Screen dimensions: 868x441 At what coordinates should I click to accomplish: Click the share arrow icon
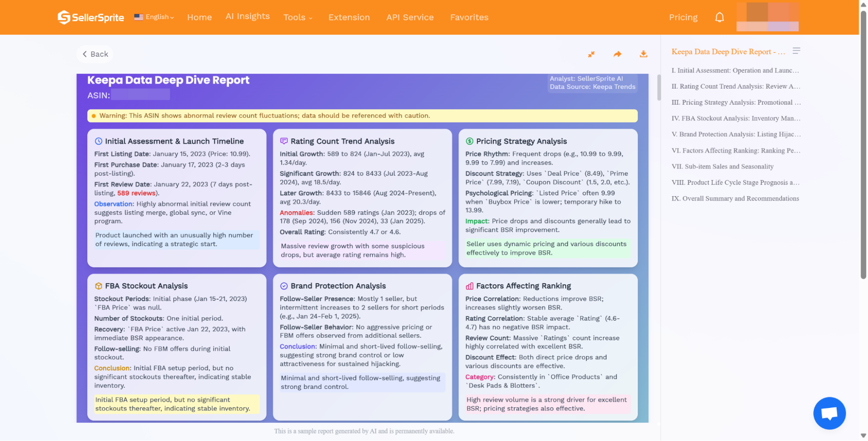click(x=617, y=54)
